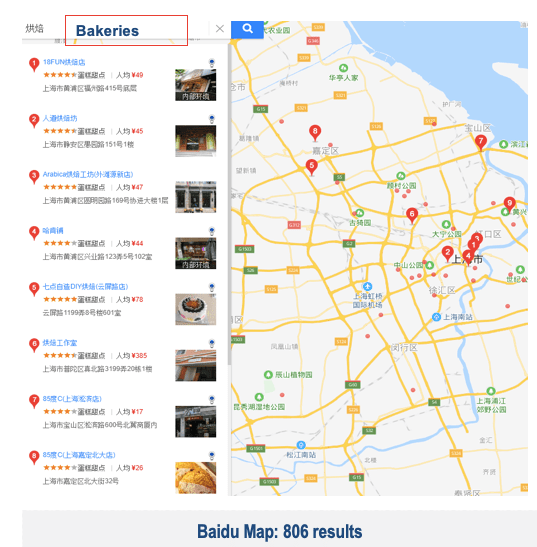
Task: Select map marker 3 on the map
Action: [477, 238]
